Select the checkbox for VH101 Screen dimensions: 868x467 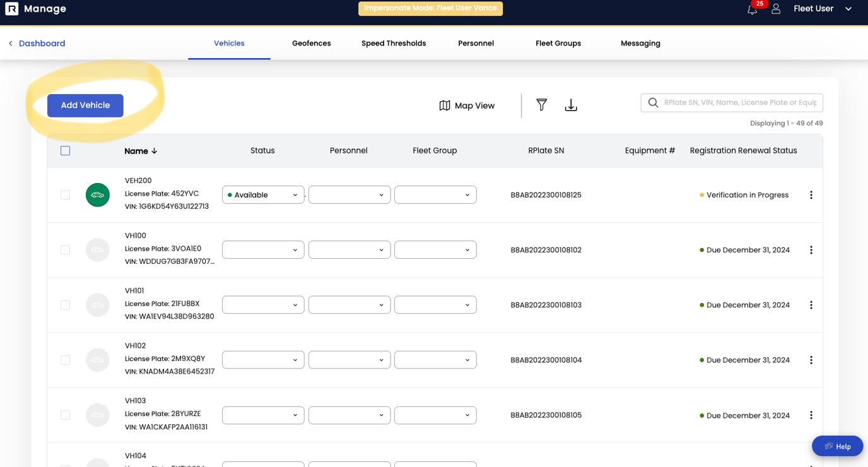point(66,305)
